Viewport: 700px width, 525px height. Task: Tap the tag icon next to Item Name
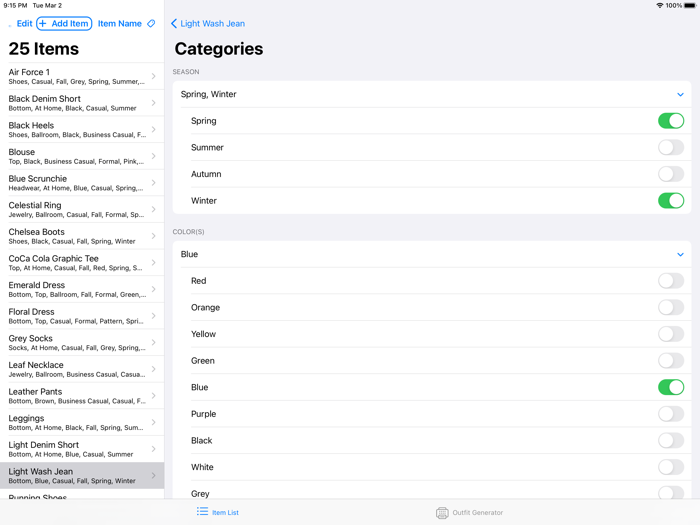(x=151, y=23)
